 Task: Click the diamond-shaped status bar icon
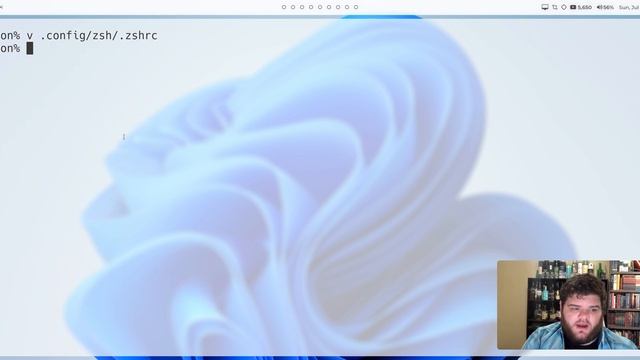[564, 7]
